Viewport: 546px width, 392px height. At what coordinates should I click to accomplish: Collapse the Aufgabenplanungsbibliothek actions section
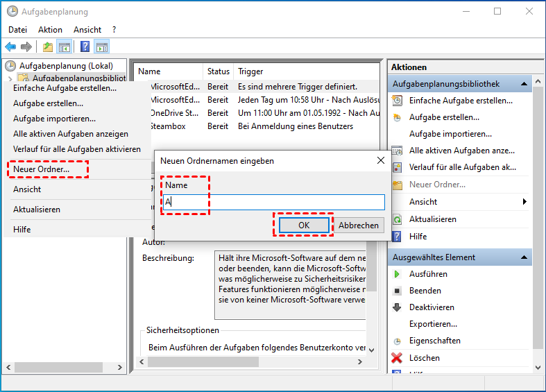524,84
